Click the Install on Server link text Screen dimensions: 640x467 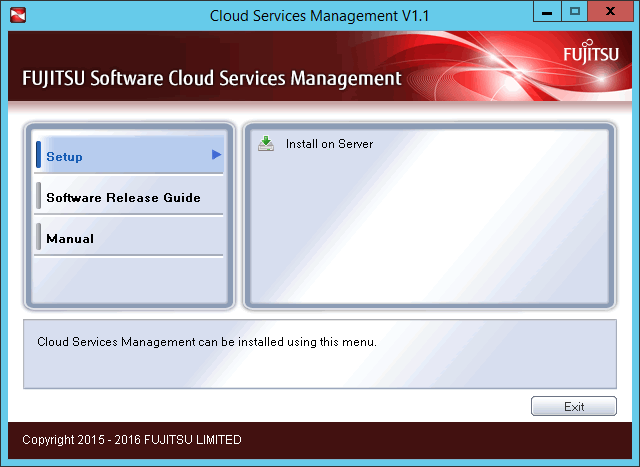click(329, 144)
